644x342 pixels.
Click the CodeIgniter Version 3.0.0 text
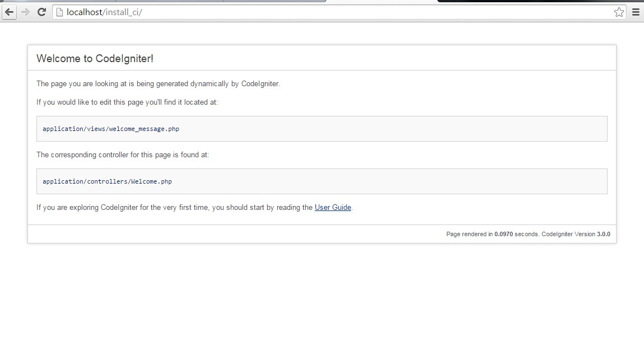(576, 234)
